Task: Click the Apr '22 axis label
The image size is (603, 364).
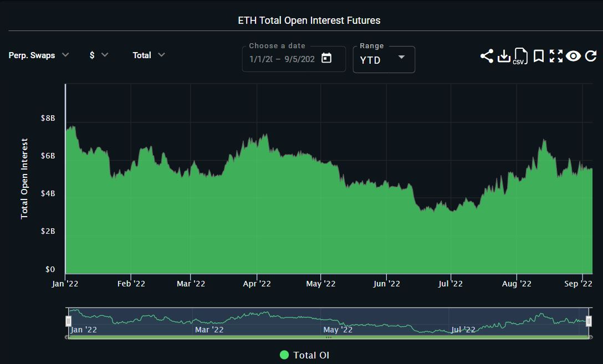Action: click(x=257, y=284)
